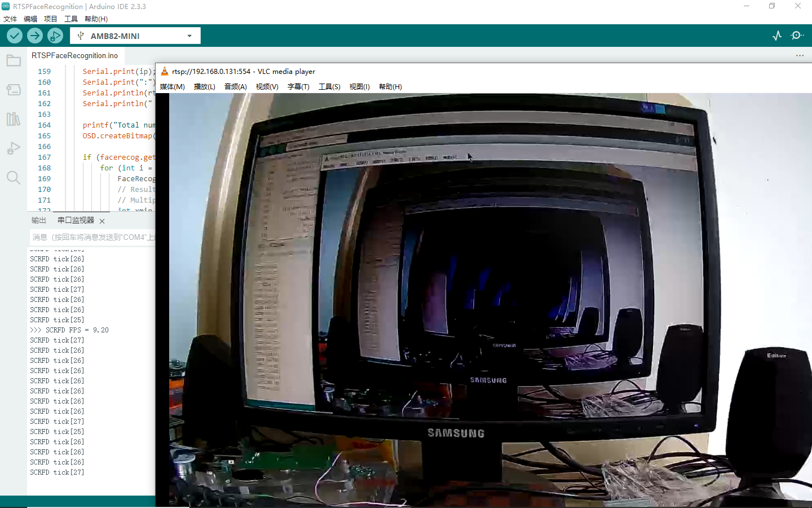Minimize the Arduino IDE window
Viewport: 812px width, 508px height.
tap(747, 6)
